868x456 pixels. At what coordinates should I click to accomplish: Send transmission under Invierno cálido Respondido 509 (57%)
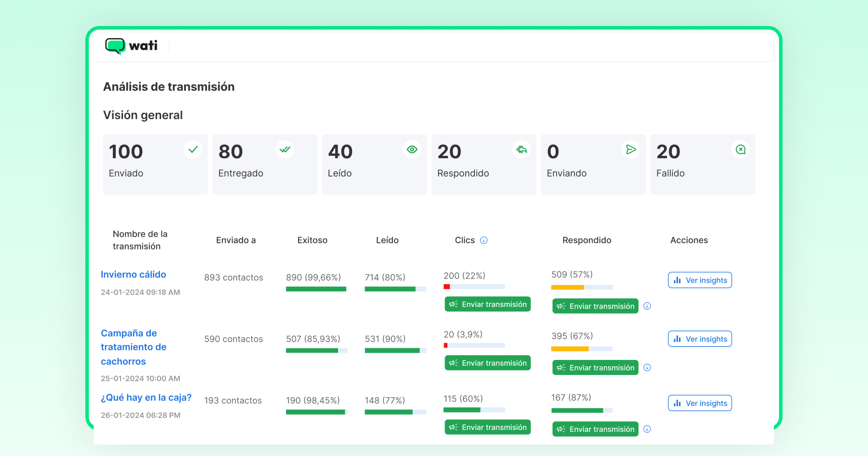pos(595,306)
